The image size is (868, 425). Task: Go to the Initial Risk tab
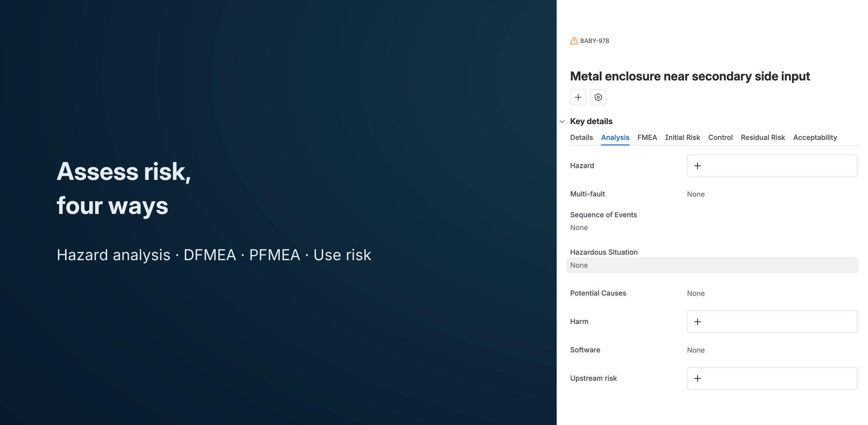(683, 137)
